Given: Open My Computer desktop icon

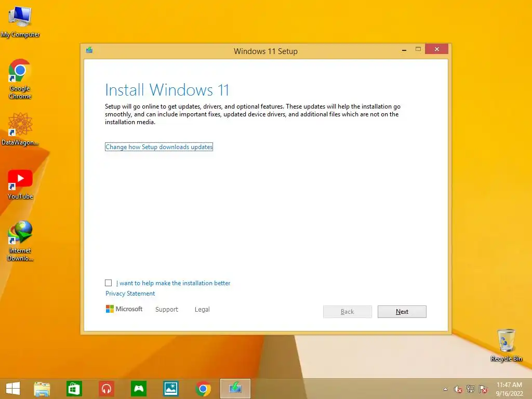Looking at the screenshot, I should (20, 22).
